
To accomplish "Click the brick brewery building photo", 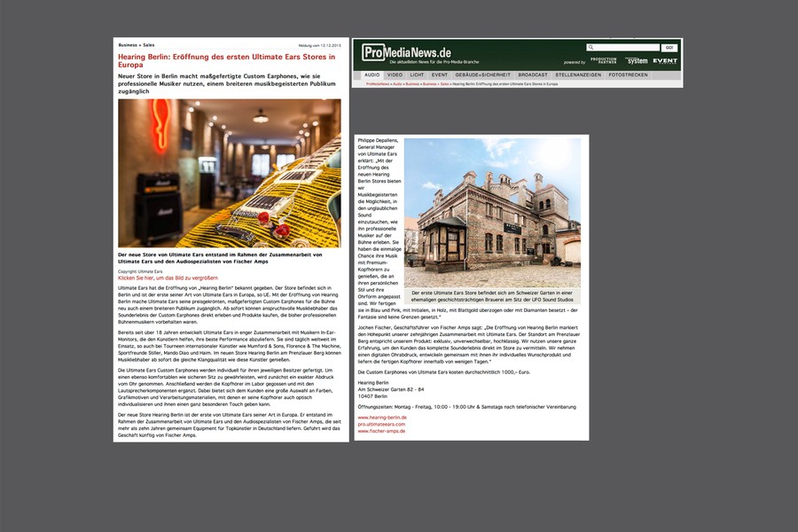I will click(x=492, y=213).
